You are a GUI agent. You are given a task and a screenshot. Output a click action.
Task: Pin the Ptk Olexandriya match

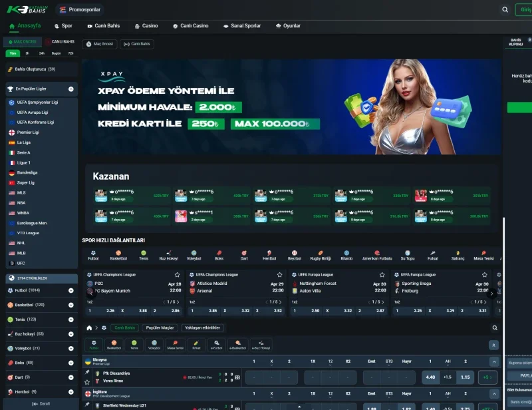click(x=87, y=372)
